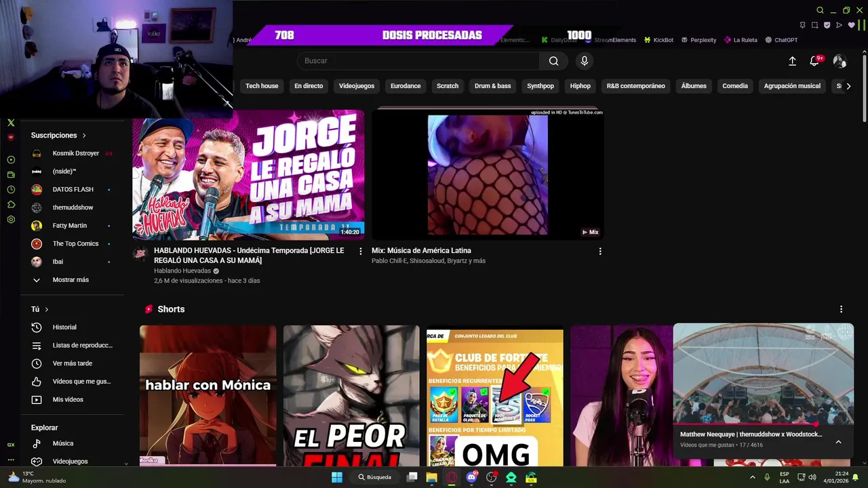This screenshot has height=488, width=868.
Task: Click the ad-blocker shield icon in toolbar
Action: click(x=827, y=25)
